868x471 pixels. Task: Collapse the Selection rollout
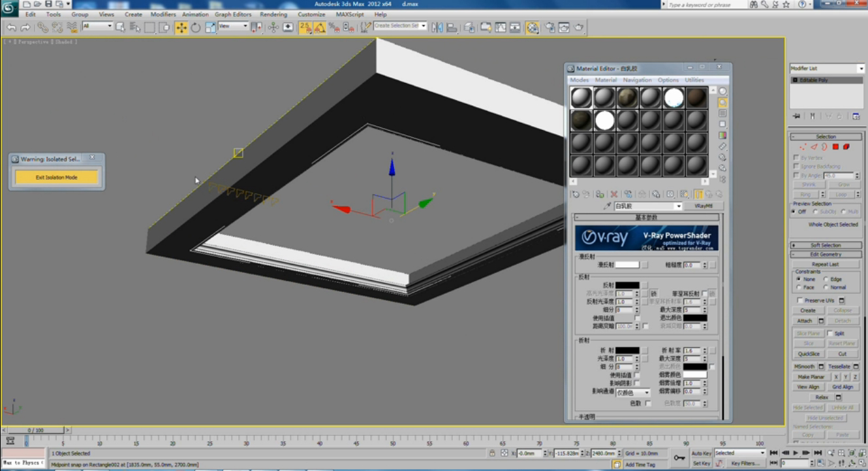(x=826, y=137)
